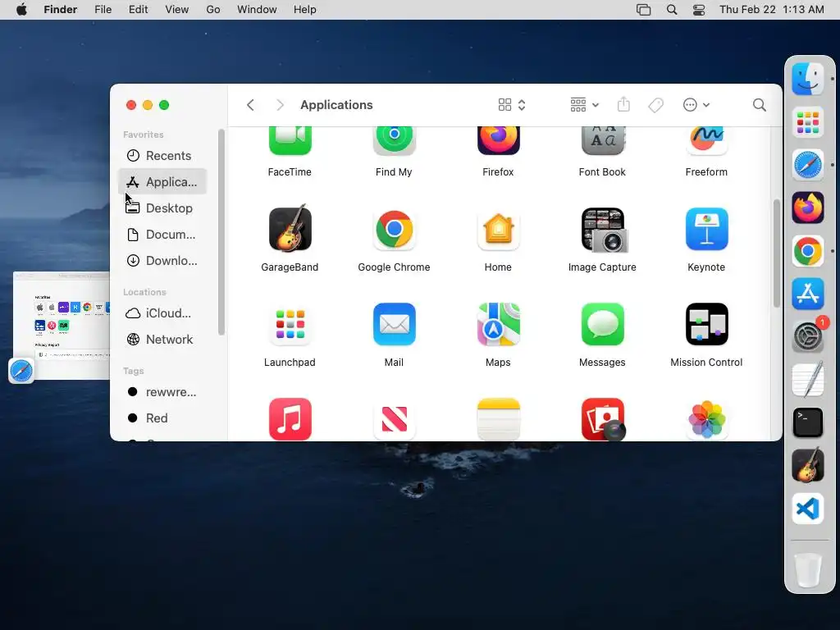Open Visual Studio Code from the Dock
This screenshot has width=840, height=630.
pyautogui.click(x=808, y=508)
